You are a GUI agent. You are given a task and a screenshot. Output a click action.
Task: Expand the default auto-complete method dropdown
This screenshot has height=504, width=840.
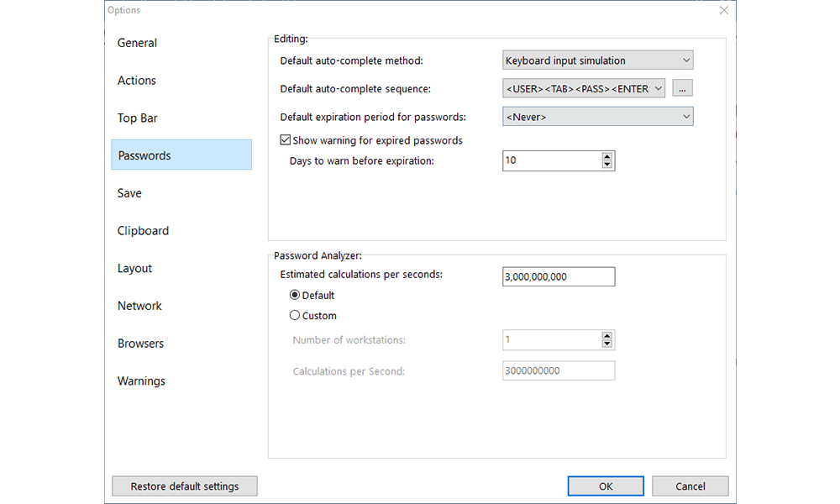597,60
